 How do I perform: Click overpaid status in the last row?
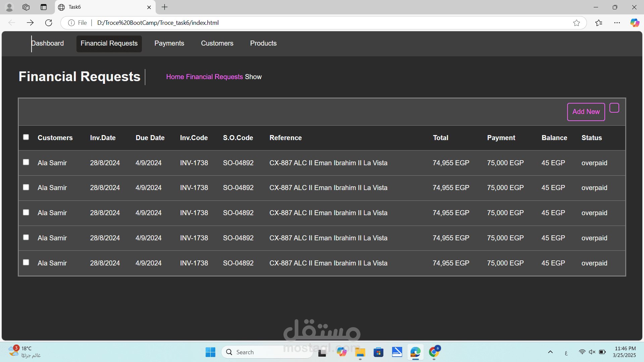click(594, 263)
